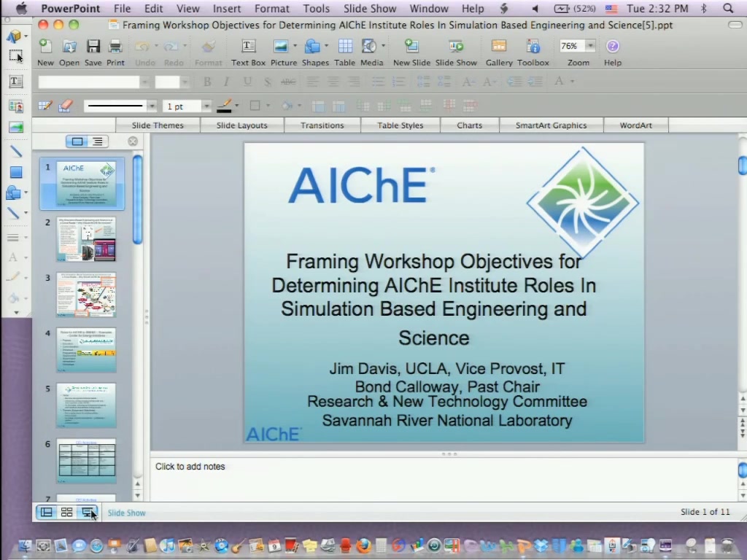747x560 pixels.
Task: Choose the selection arrow tool in the side palette
Action: (x=16, y=56)
